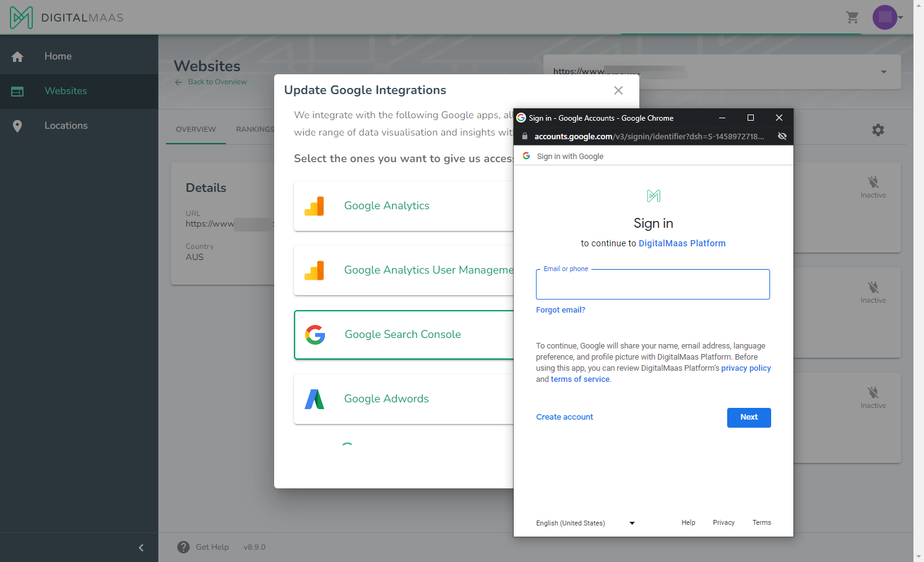The width and height of the screenshot is (924, 562).
Task: Click the Forgot email? link
Action: click(561, 310)
